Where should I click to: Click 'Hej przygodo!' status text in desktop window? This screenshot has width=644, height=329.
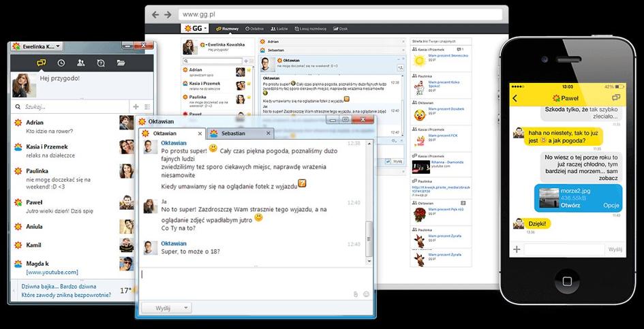click(59, 78)
